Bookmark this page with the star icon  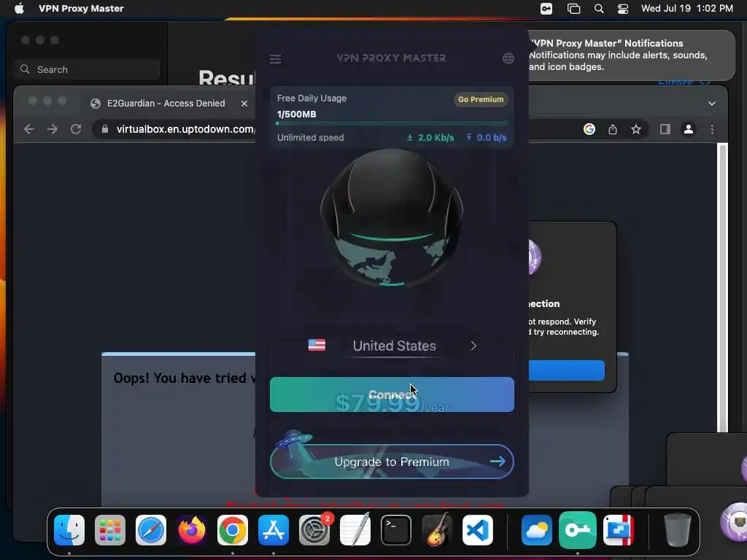click(636, 129)
